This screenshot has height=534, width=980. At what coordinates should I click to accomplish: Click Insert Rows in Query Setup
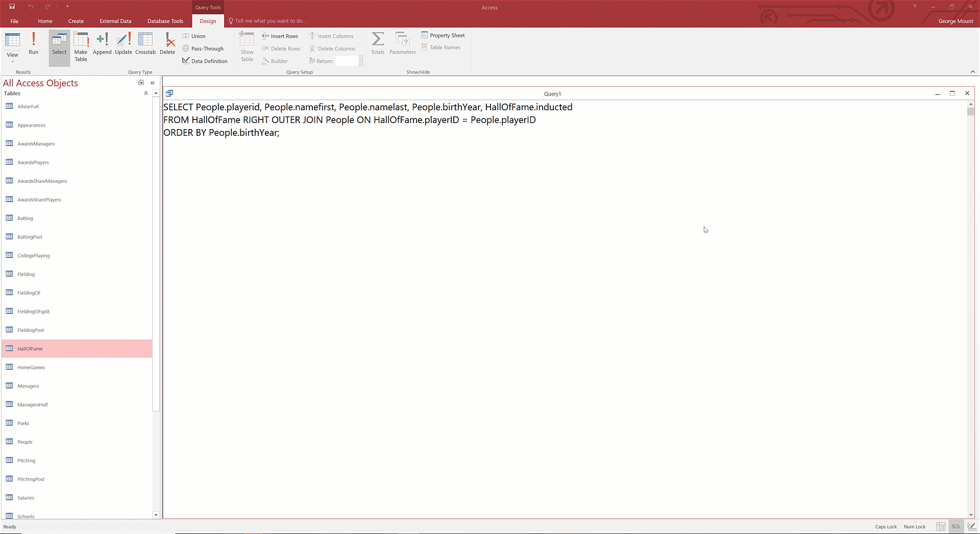280,36
